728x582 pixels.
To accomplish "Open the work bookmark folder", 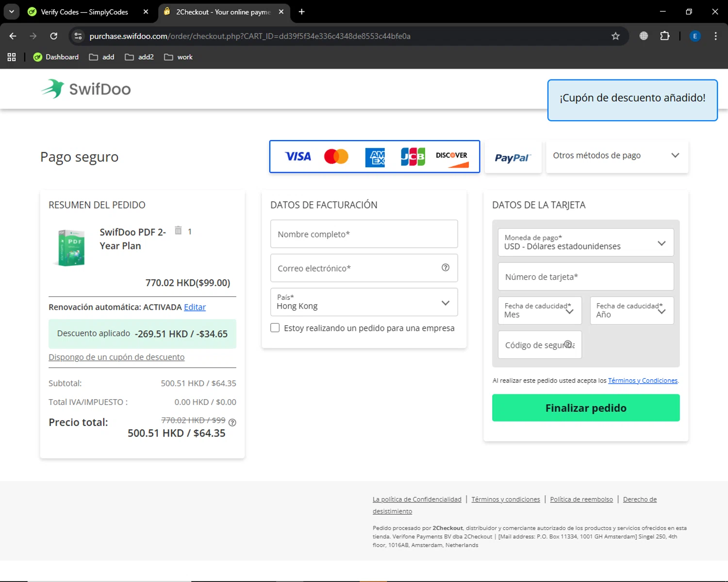I will coord(179,57).
